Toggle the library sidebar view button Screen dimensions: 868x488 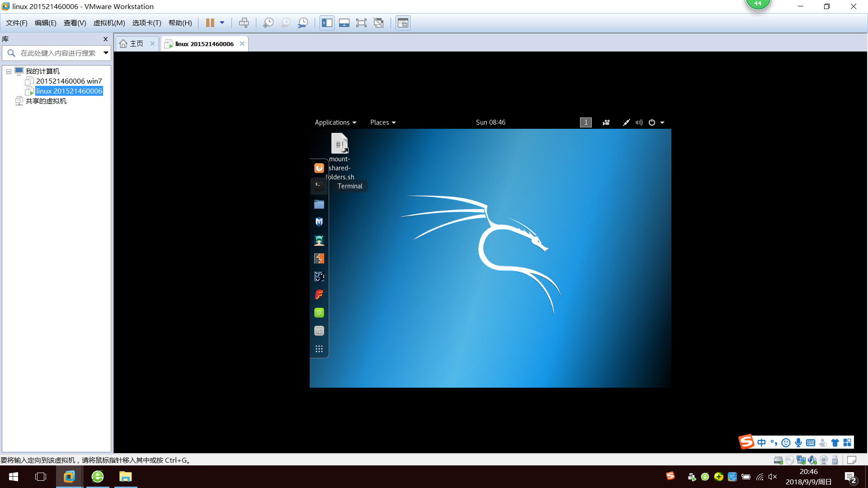pyautogui.click(x=327, y=23)
